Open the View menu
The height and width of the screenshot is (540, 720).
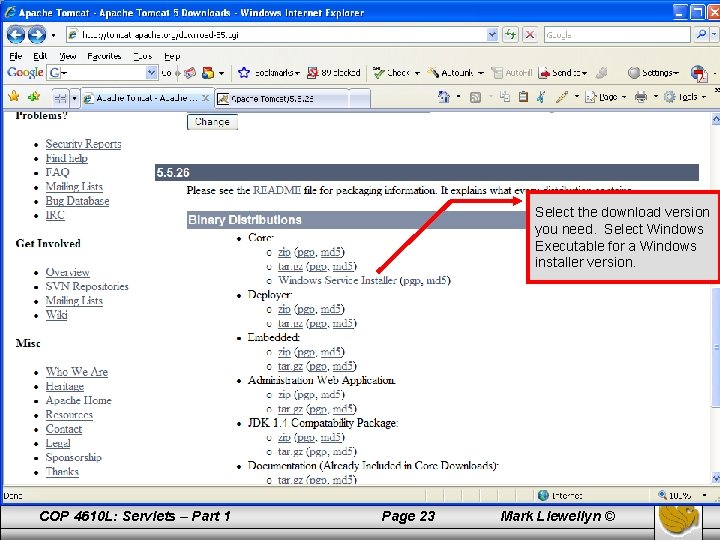(68, 56)
